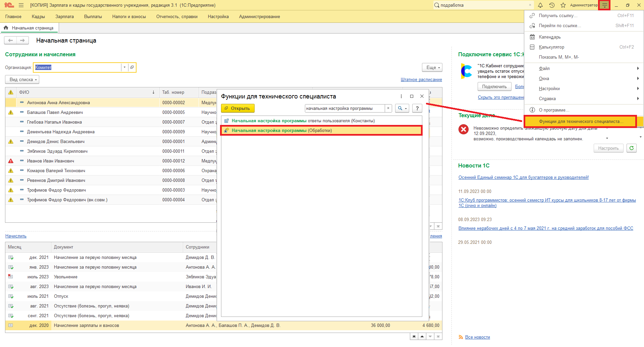Select employee Антонова Анна Александровна row
The height and width of the screenshot is (347, 644).
point(111,102)
